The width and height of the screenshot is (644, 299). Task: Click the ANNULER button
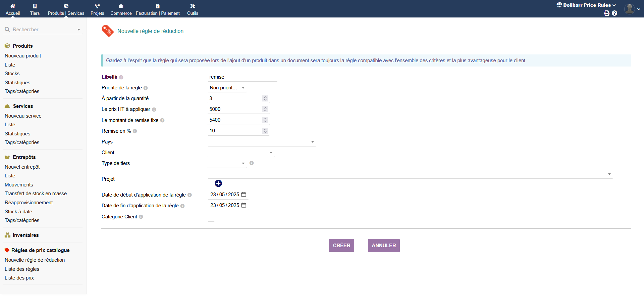click(384, 246)
